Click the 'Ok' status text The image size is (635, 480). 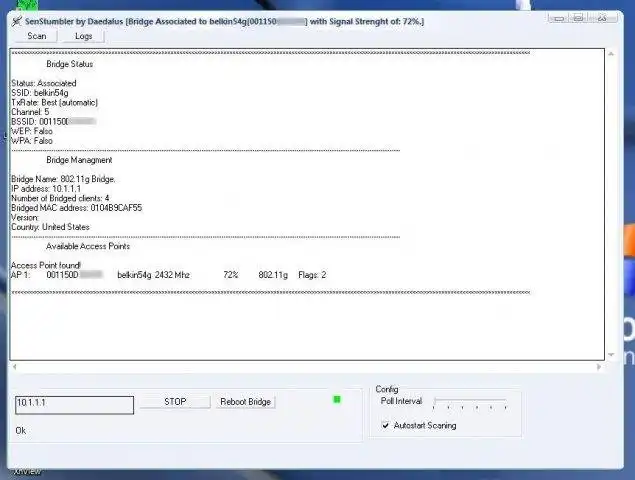coord(21,431)
